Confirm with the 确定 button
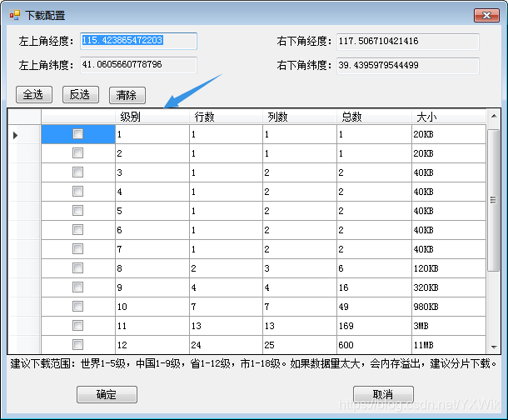 (107, 394)
